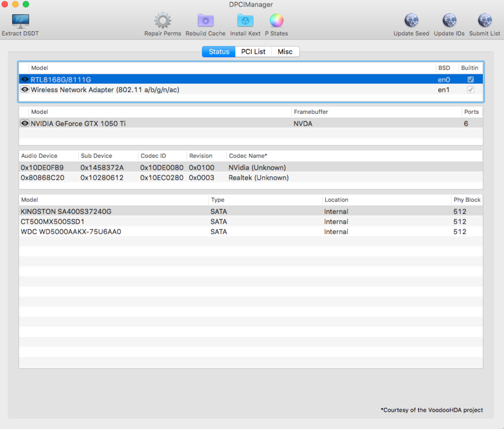
Task: Click the Update Seed globe icon
Action: (x=411, y=21)
